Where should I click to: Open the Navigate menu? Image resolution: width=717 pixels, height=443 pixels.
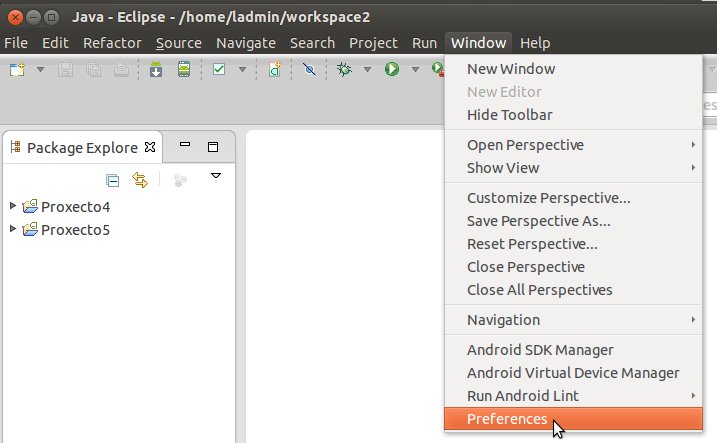click(x=246, y=43)
